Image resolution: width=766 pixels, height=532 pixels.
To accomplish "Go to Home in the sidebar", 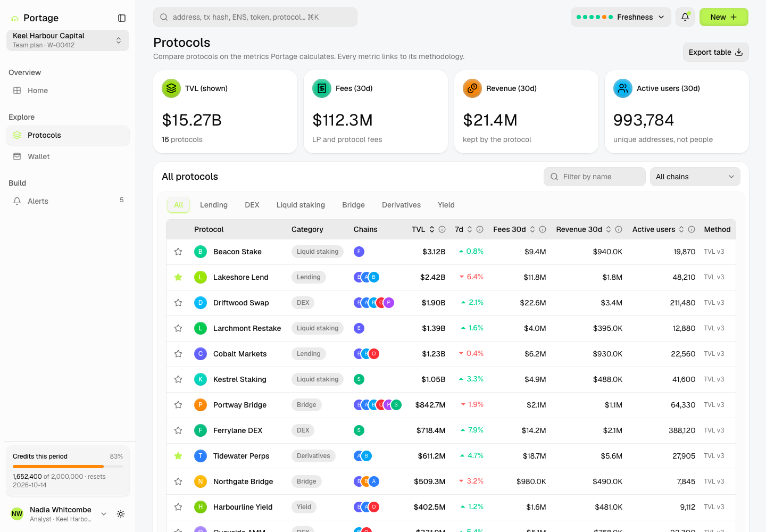I will tap(68, 90).
